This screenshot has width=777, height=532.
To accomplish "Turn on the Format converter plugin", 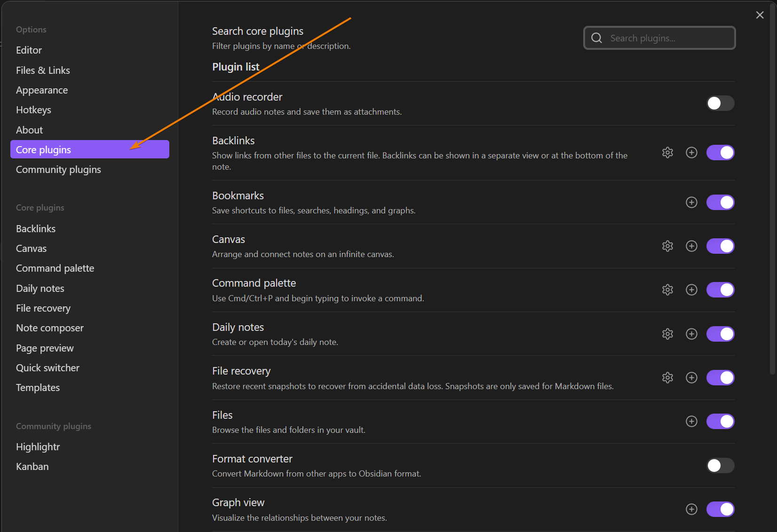I will pyautogui.click(x=720, y=465).
